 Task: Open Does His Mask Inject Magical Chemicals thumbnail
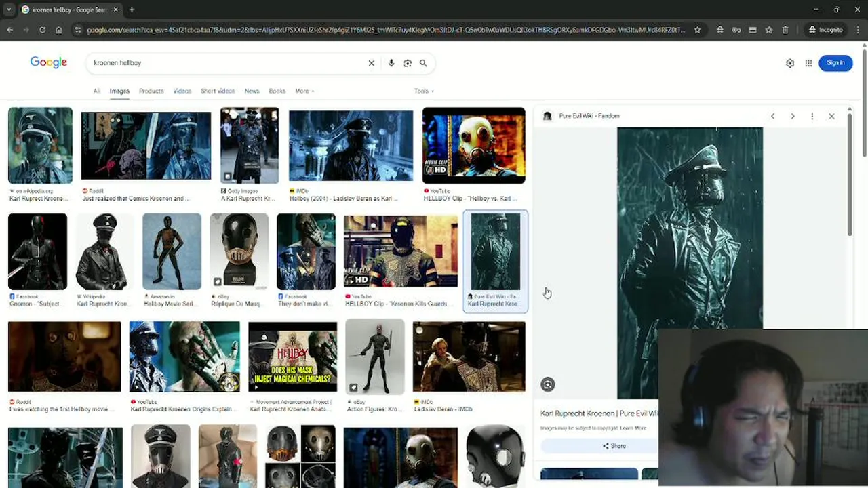(x=292, y=357)
